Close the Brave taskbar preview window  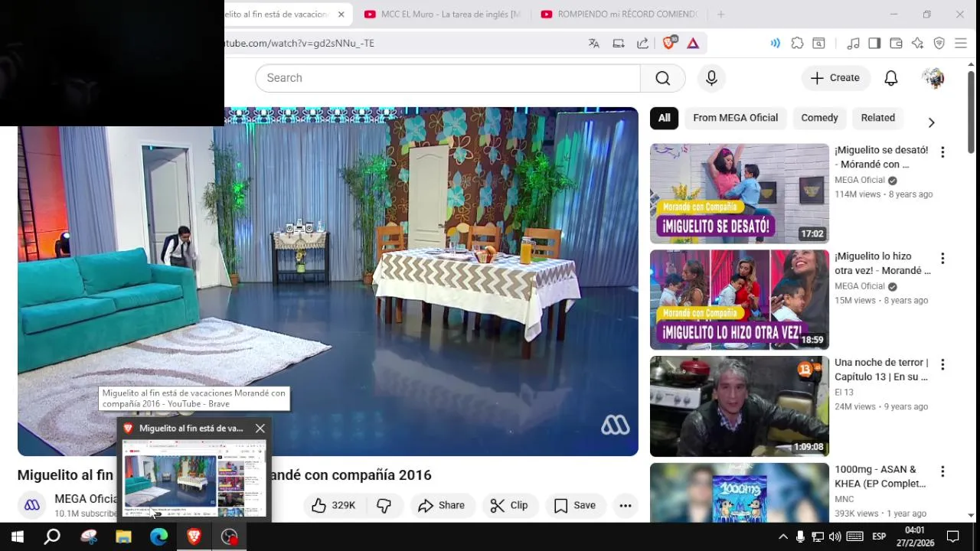point(260,429)
